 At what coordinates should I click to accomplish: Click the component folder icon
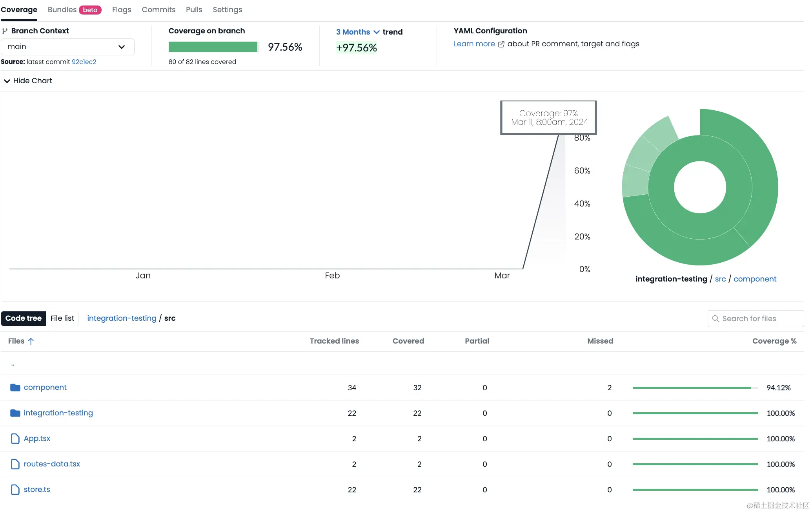click(x=15, y=388)
